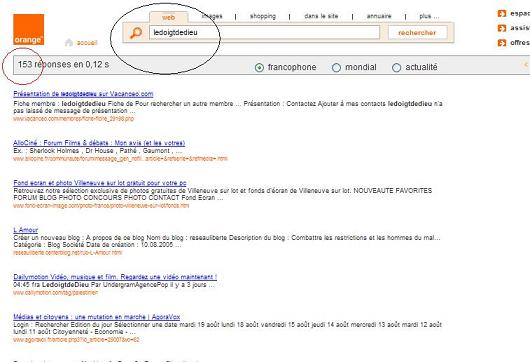This screenshot has width=530, height=362.
Task: Open the dans le site tab
Action: pyautogui.click(x=321, y=16)
